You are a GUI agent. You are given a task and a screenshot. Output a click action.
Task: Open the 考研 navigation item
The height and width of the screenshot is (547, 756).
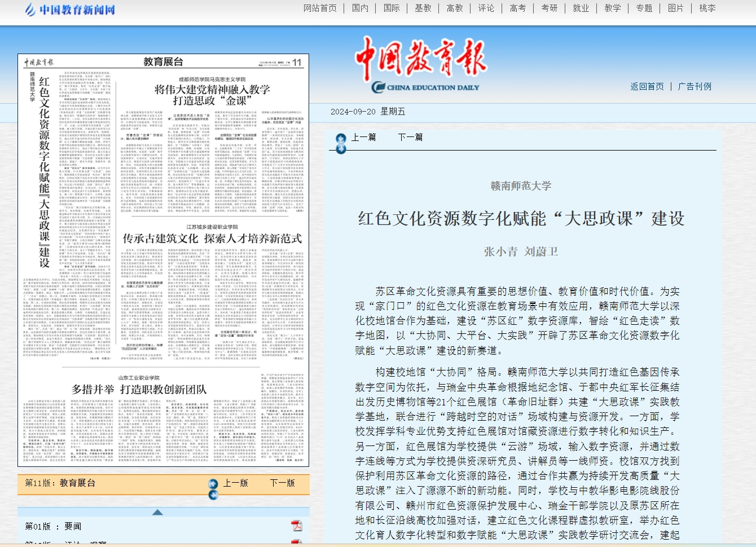click(x=550, y=8)
